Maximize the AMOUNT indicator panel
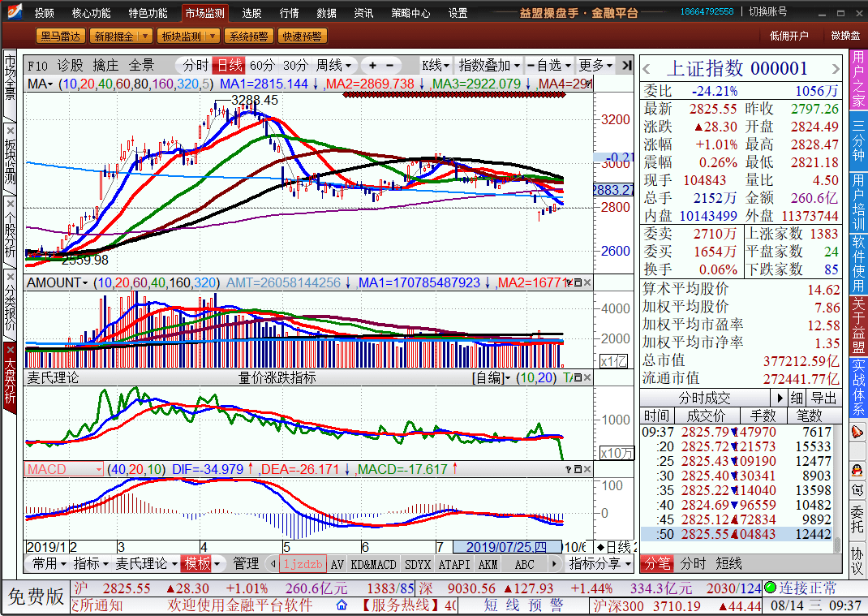The image size is (868, 616). click(578, 282)
